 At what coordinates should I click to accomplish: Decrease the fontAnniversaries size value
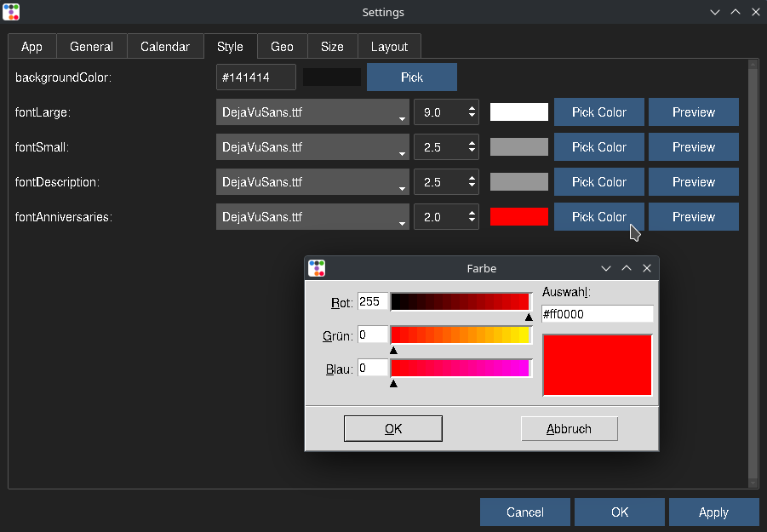(x=472, y=220)
